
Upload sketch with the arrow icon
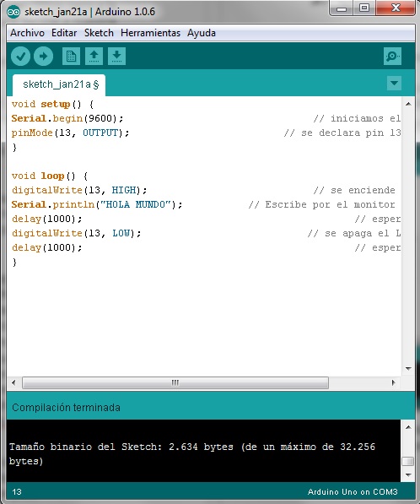[x=43, y=57]
